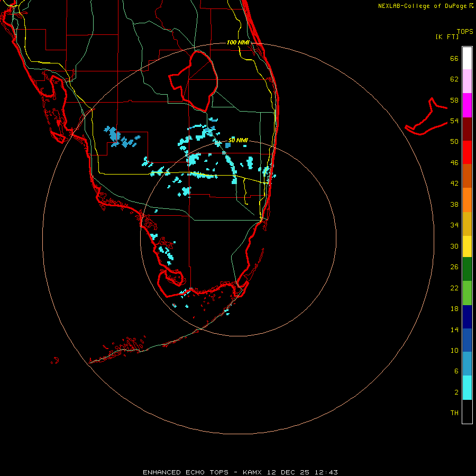Click the 54 legend value label
This screenshot has width=476, height=476.
coord(454,121)
